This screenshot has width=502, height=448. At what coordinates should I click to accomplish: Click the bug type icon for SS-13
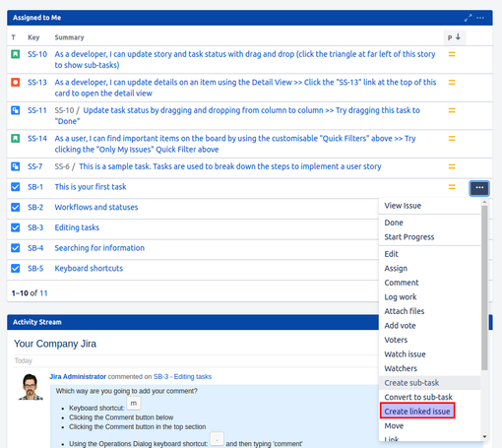tap(16, 82)
